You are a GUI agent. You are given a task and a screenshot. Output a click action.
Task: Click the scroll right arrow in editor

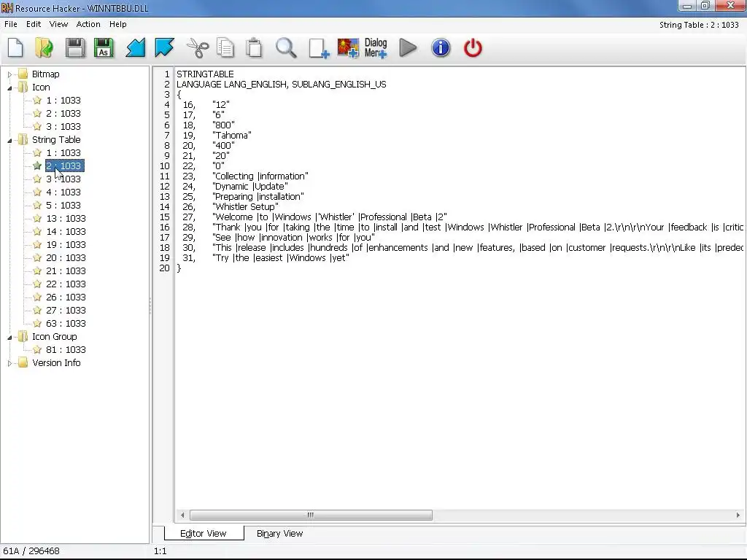click(738, 516)
